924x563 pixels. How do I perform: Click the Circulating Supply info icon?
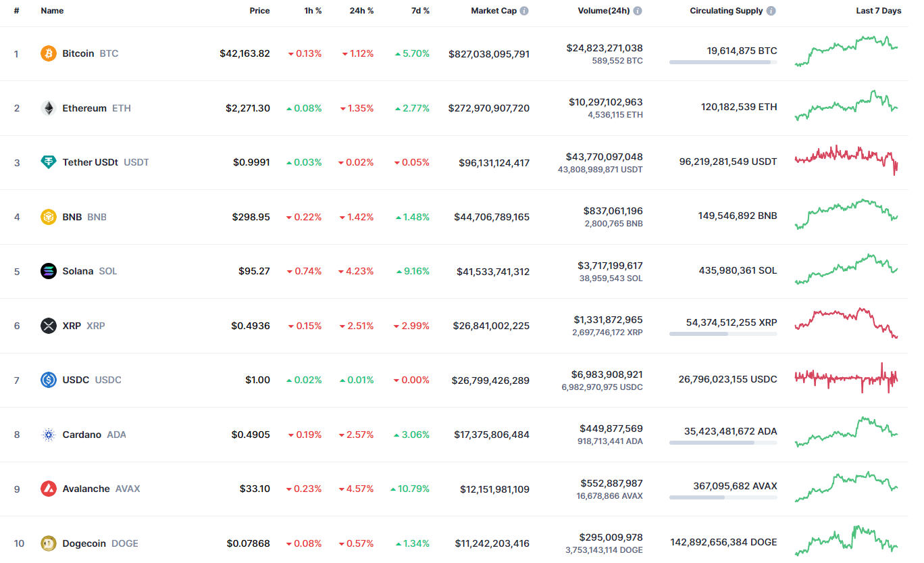pos(771,11)
